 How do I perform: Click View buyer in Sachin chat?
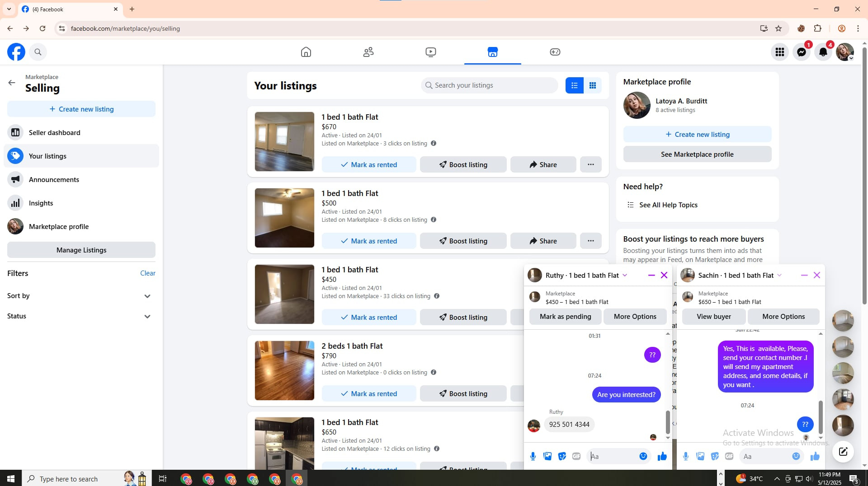(x=714, y=317)
